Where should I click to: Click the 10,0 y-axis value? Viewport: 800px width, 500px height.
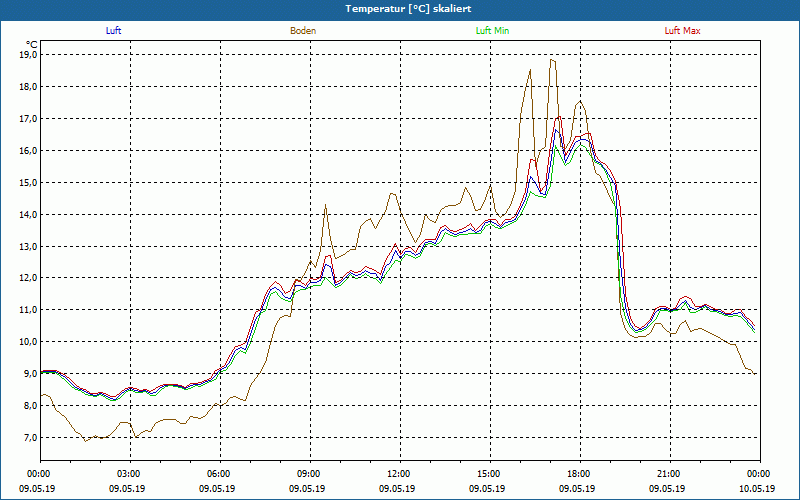[28, 342]
